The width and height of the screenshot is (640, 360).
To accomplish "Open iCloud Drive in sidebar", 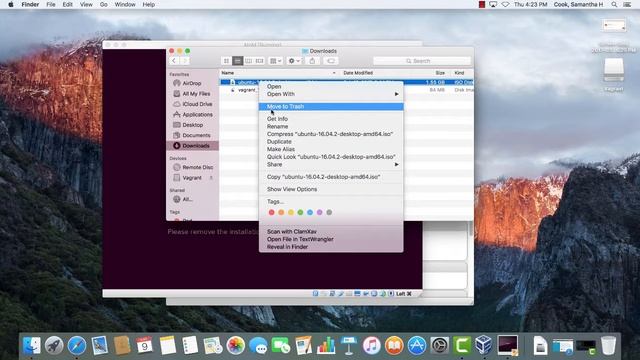I will 192,104.
